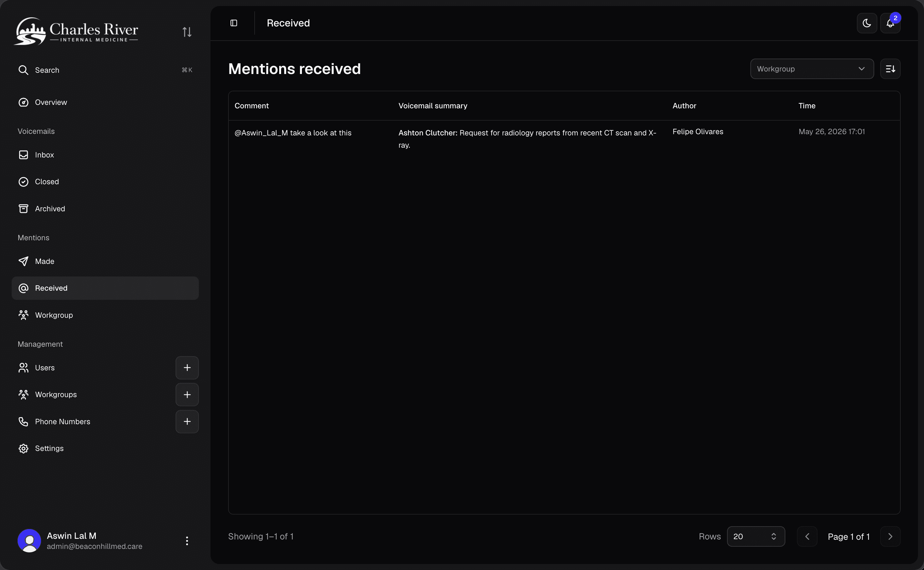Click the Search magnifier icon

(23, 70)
